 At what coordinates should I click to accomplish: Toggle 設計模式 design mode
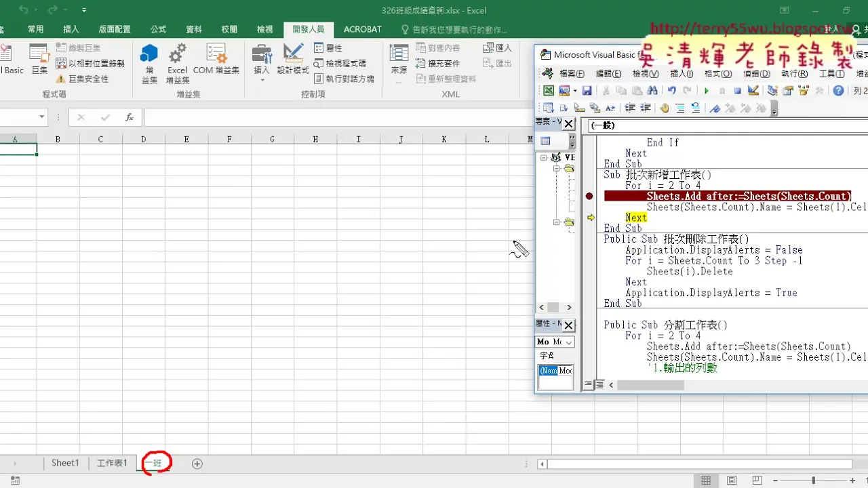(293, 60)
